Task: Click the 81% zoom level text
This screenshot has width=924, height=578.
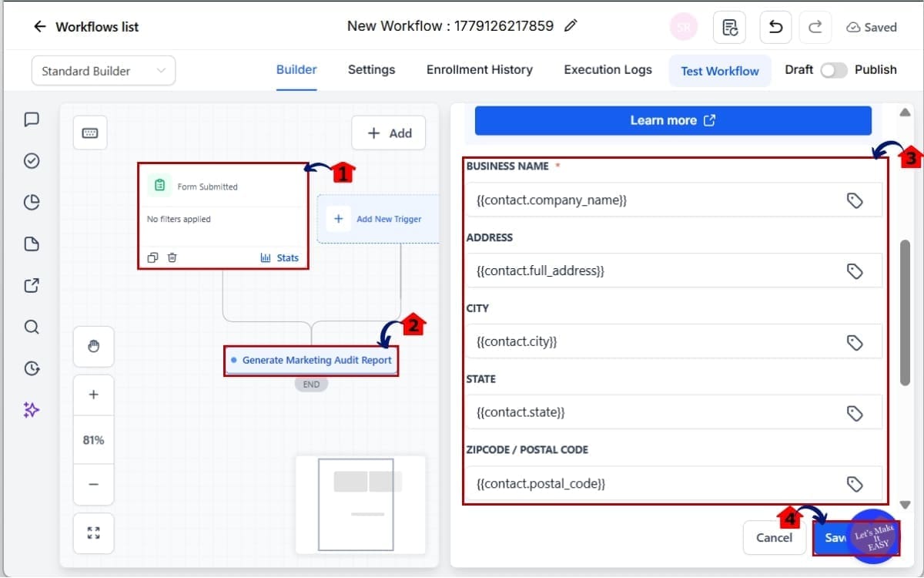Action: (94, 440)
